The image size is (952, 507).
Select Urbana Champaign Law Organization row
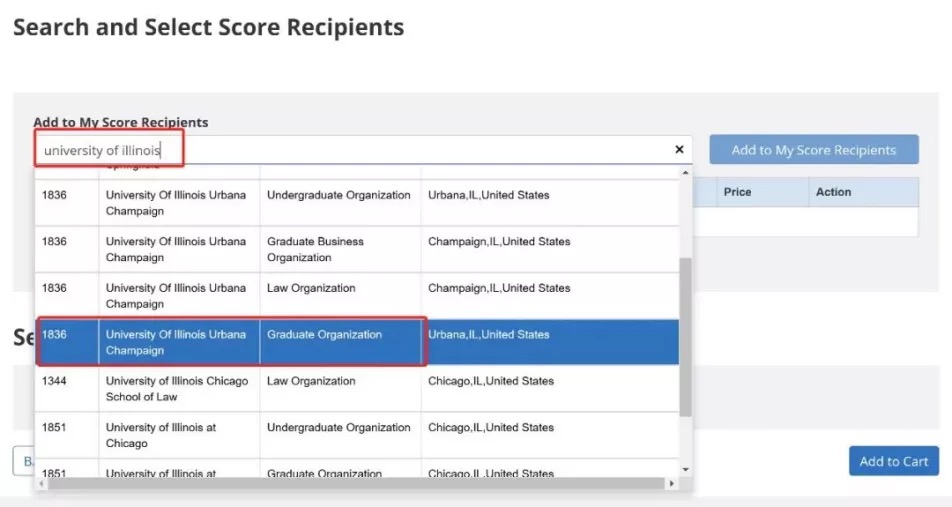coord(357,296)
